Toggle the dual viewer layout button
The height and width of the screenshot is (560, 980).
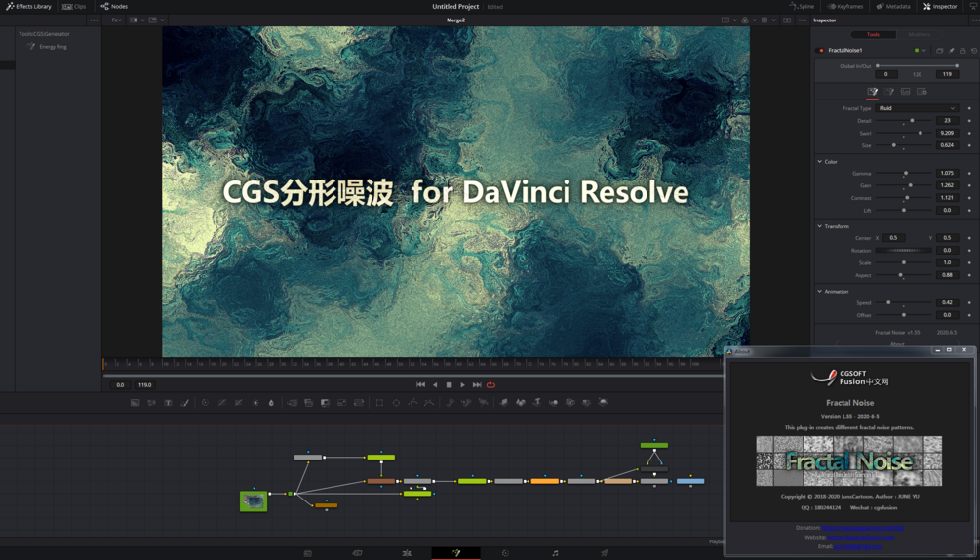[787, 20]
